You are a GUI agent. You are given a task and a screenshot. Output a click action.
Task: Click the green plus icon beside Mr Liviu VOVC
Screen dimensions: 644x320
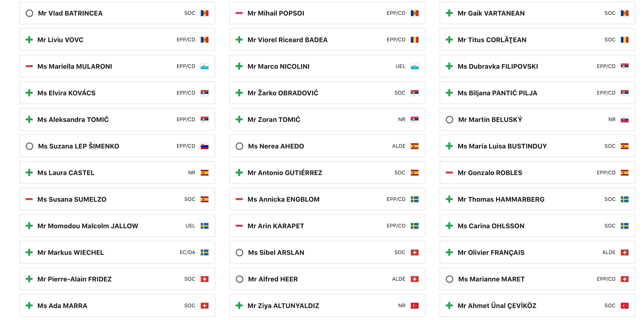[29, 40]
